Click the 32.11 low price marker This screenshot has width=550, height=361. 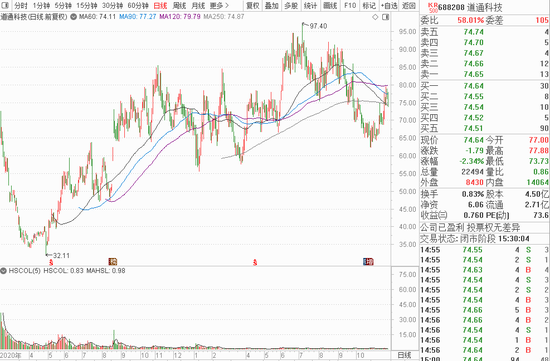pos(61,255)
